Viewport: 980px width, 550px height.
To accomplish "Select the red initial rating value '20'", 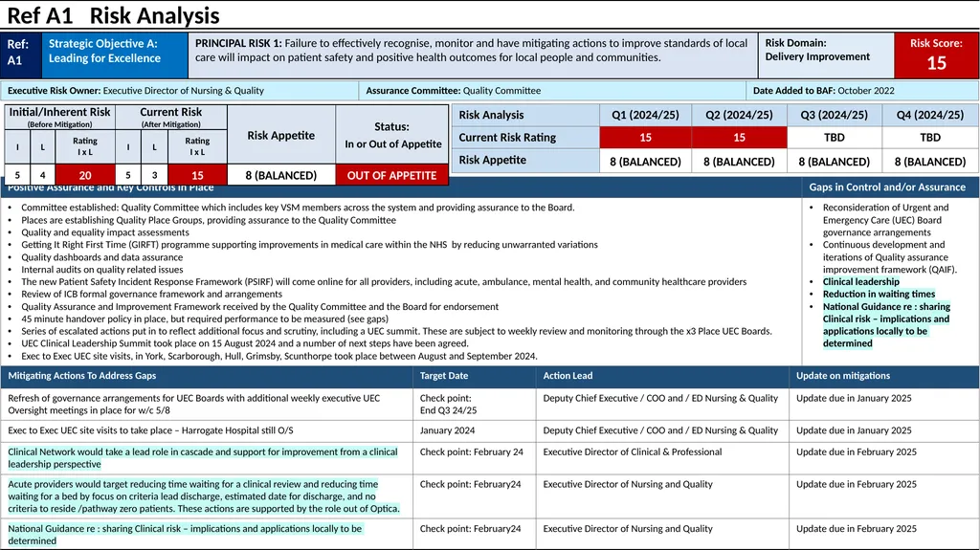I will [x=85, y=175].
